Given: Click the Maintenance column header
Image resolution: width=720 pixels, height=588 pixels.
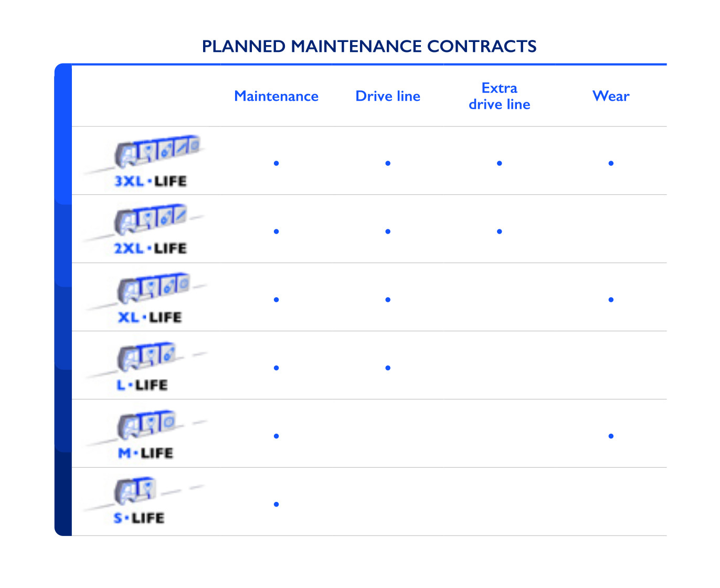Looking at the screenshot, I should 276,97.
